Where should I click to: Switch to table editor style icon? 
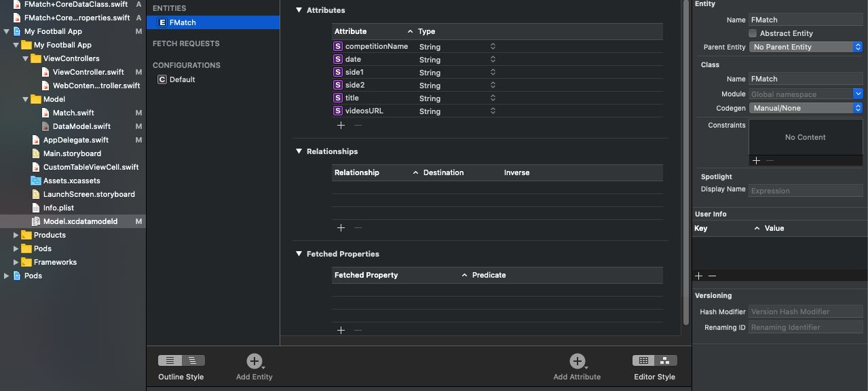(643, 360)
